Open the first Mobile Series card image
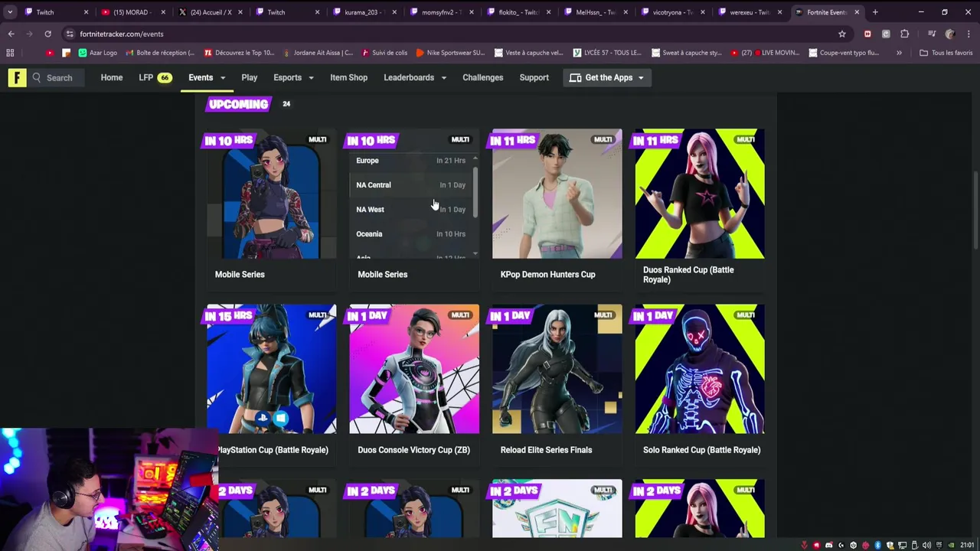Image resolution: width=980 pixels, height=551 pixels. click(271, 194)
